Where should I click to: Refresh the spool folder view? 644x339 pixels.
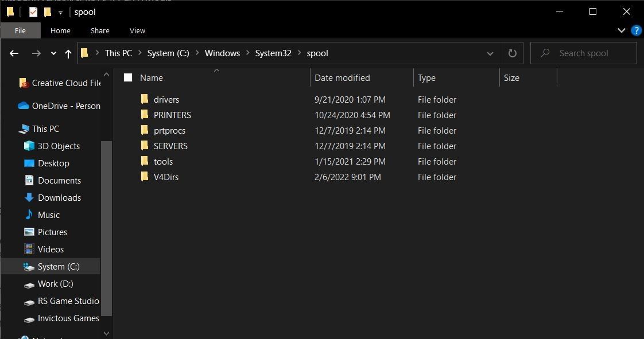click(x=513, y=53)
